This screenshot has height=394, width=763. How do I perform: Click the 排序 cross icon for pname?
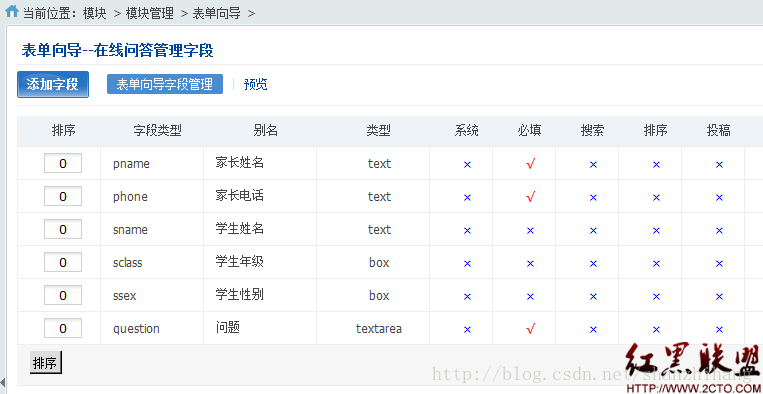tap(656, 165)
